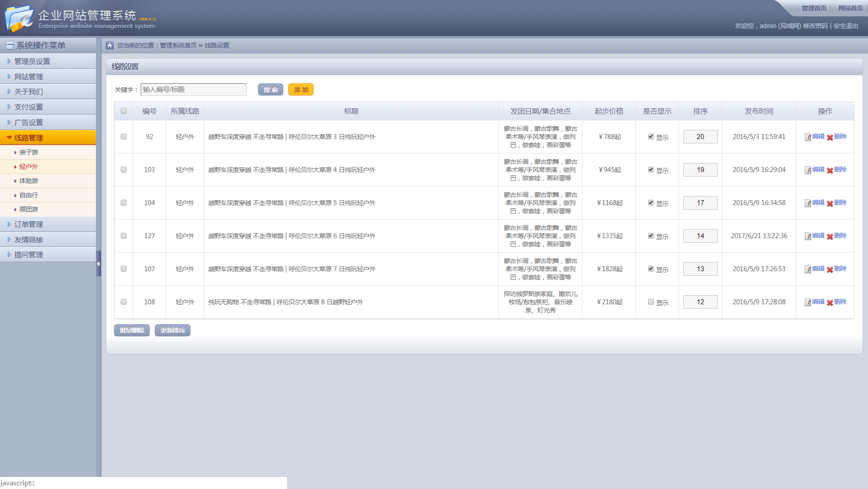868x489 pixels.
Task: Click the 系统操作菜单 list icon
Action: [9, 45]
